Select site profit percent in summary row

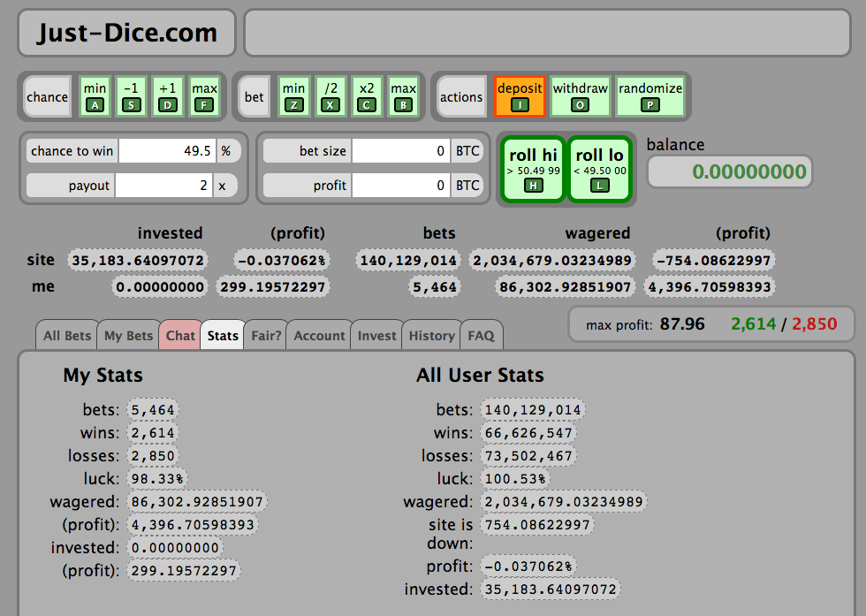click(282, 260)
